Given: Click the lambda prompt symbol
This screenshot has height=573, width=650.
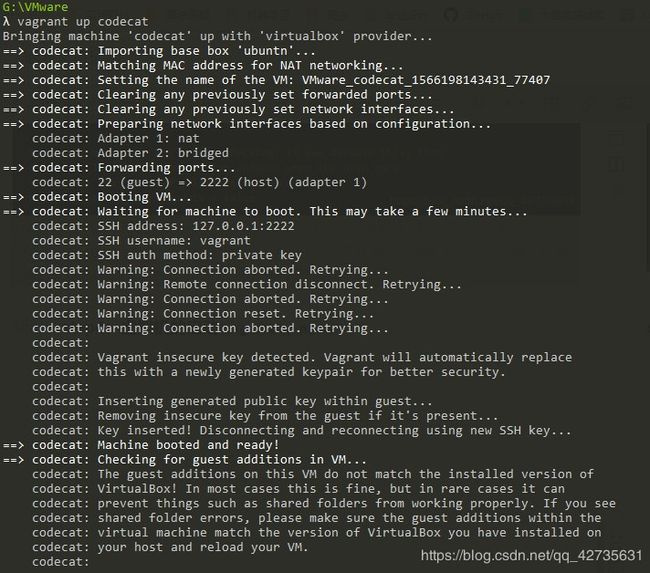Looking at the screenshot, I should point(6,21).
